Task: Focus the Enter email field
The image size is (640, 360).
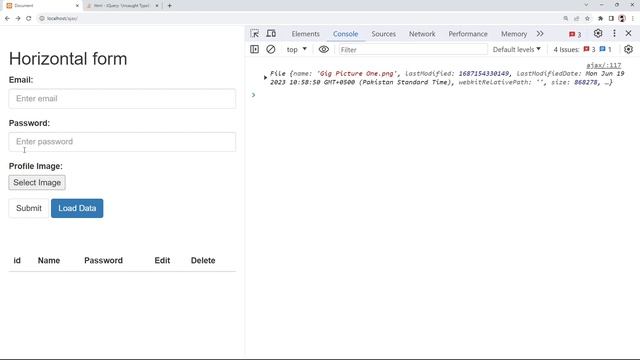Action: (122, 99)
